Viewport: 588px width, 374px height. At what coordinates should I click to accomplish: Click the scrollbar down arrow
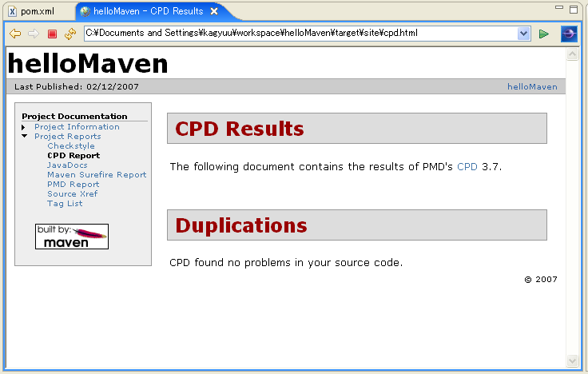[x=572, y=361]
